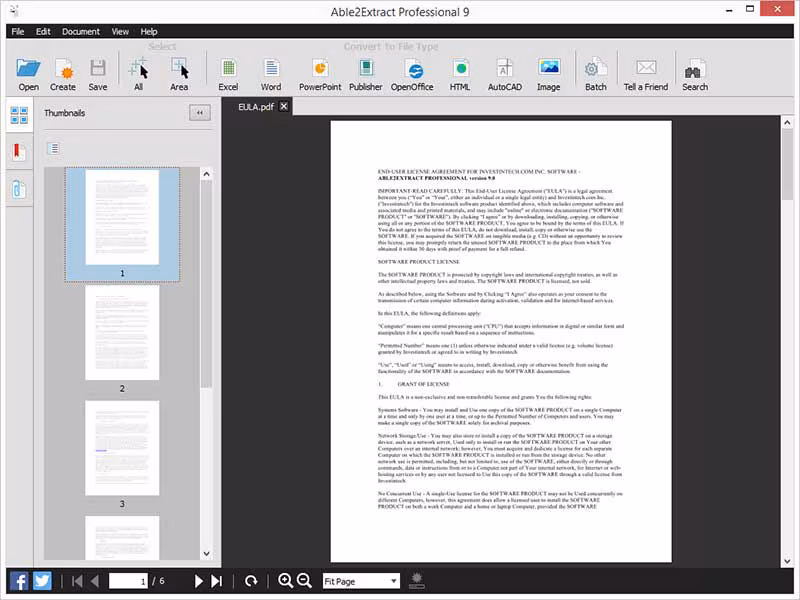Select the page 2 thumbnail
This screenshot has height=600, width=800.
pyautogui.click(x=122, y=333)
